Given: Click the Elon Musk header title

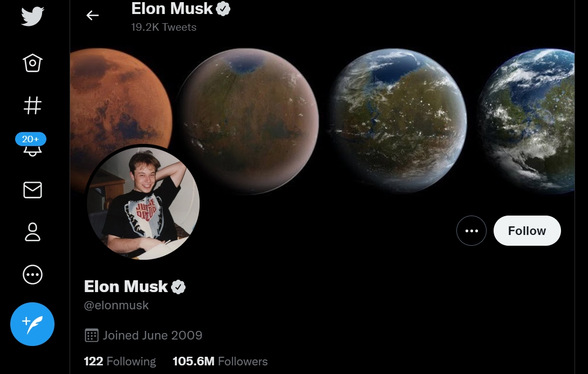Looking at the screenshot, I should click(x=172, y=9).
